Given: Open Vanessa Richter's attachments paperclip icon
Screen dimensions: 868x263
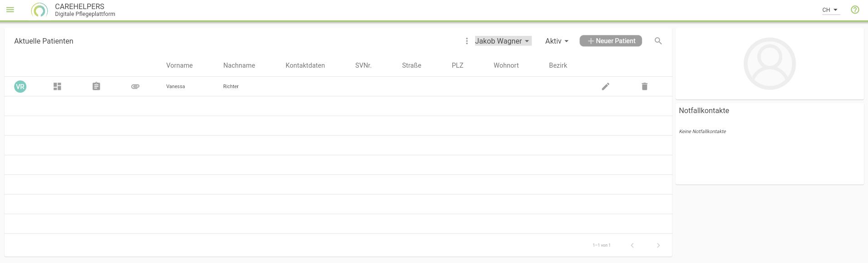Looking at the screenshot, I should click(135, 86).
